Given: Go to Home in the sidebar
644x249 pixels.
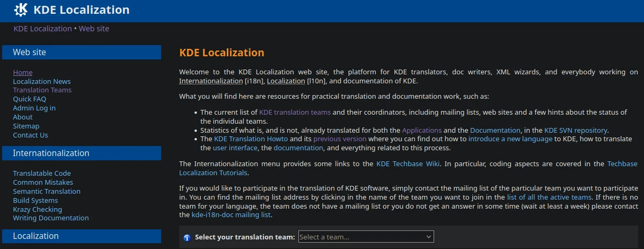Looking at the screenshot, I should tap(23, 72).
